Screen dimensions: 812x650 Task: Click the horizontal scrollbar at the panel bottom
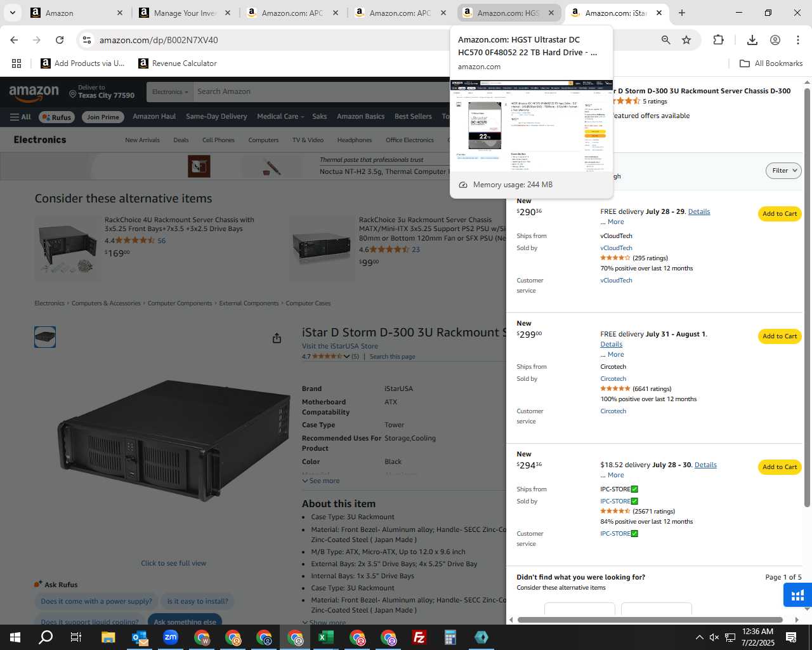click(x=650, y=620)
